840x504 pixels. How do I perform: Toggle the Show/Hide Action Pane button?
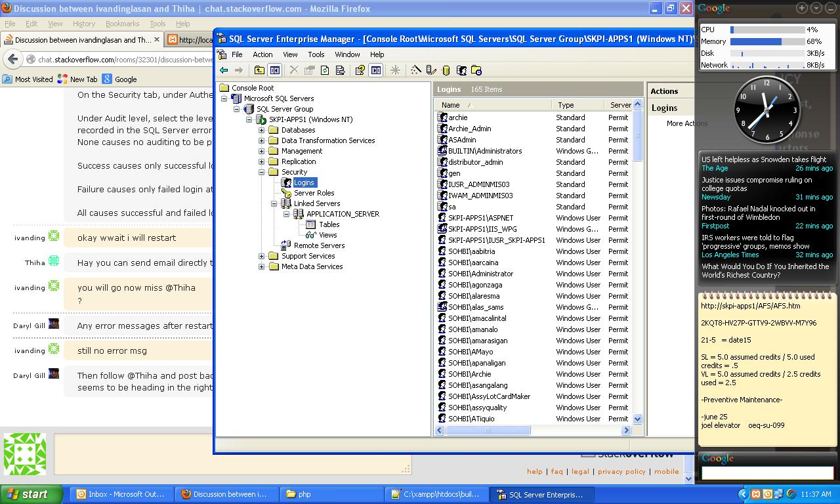coord(375,70)
